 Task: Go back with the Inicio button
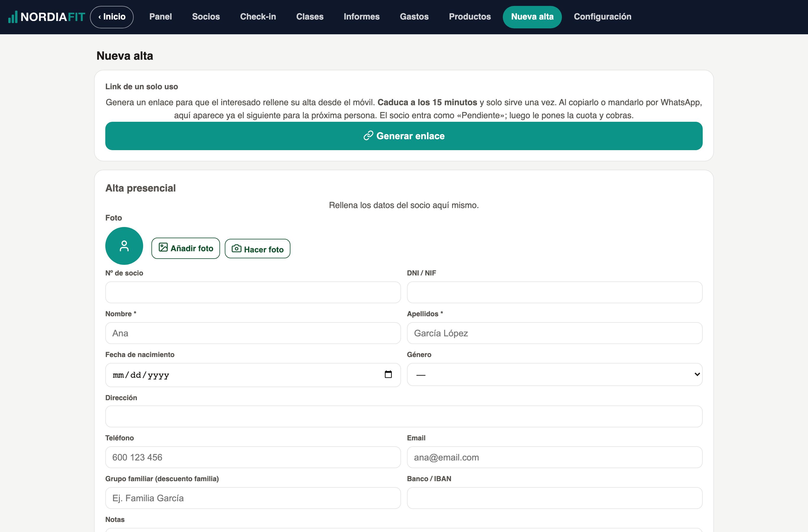pos(112,17)
